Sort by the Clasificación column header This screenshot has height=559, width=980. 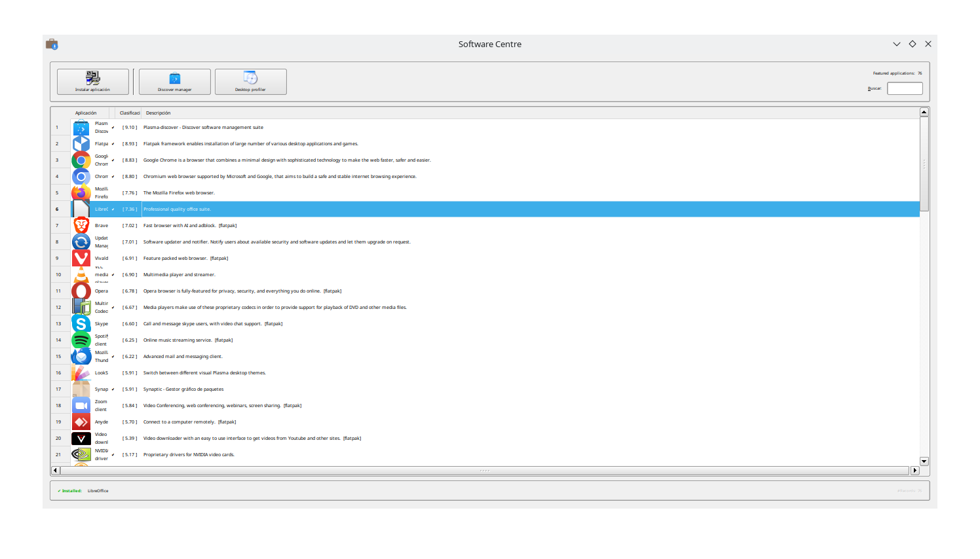point(129,113)
